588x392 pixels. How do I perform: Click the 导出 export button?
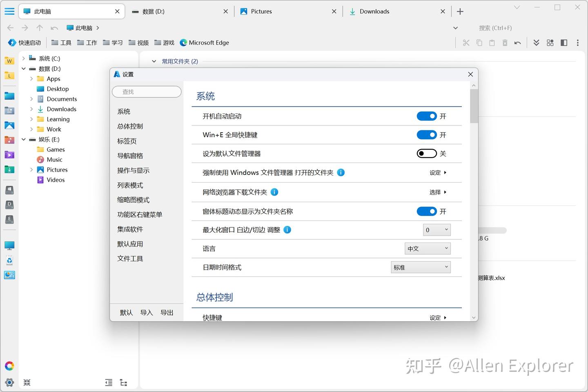167,312
